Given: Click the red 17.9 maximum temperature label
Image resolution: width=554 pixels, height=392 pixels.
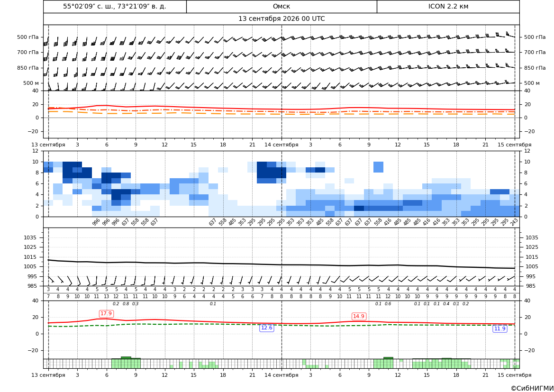Looking at the screenshot, I should (106, 313).
